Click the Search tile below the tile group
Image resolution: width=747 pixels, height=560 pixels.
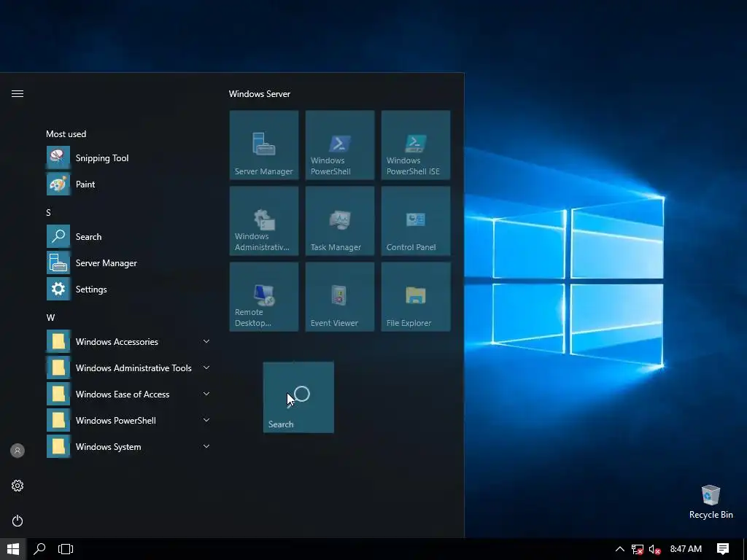pyautogui.click(x=298, y=397)
